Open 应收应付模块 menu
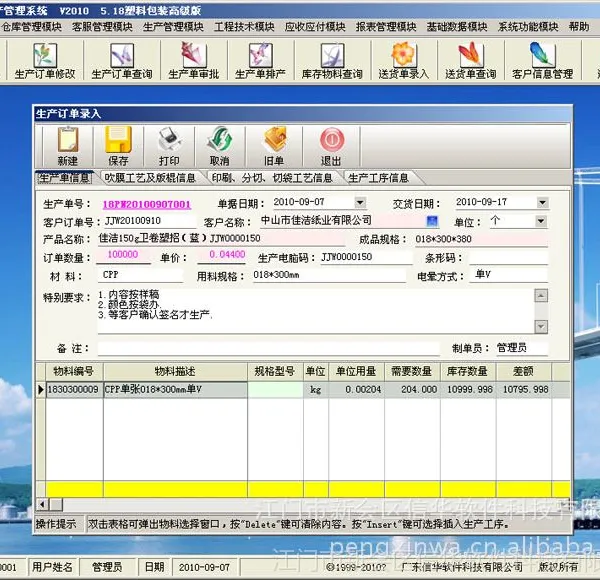This screenshot has width=600, height=580. pos(315,27)
